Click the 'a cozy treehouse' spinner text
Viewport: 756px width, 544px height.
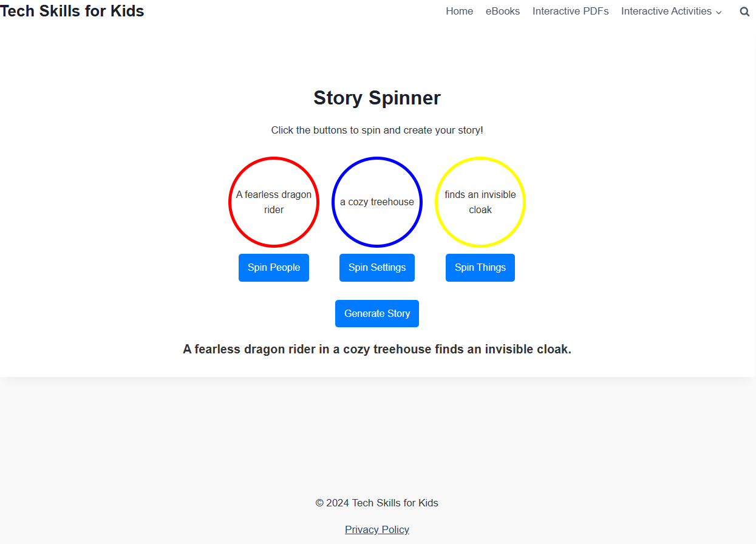(377, 202)
